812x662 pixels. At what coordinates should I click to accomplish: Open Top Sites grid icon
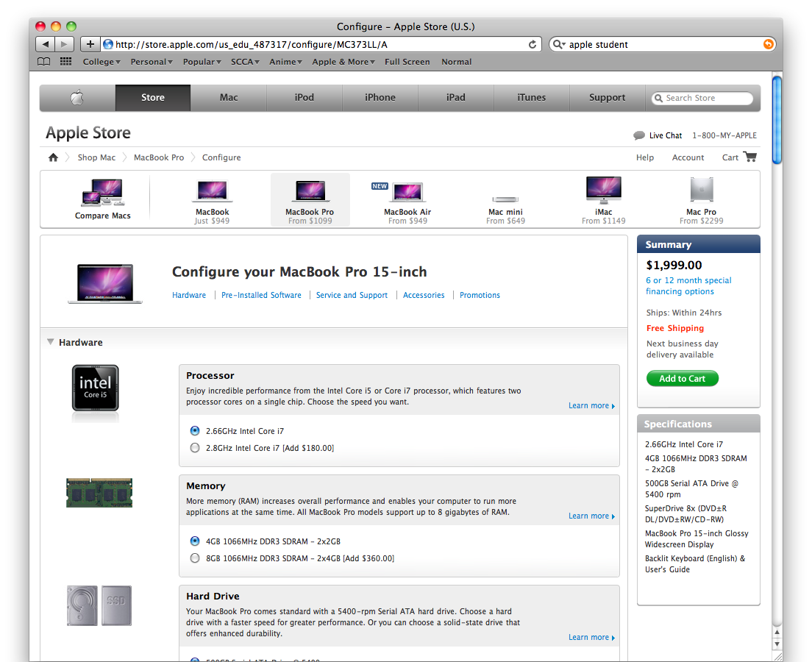point(65,62)
